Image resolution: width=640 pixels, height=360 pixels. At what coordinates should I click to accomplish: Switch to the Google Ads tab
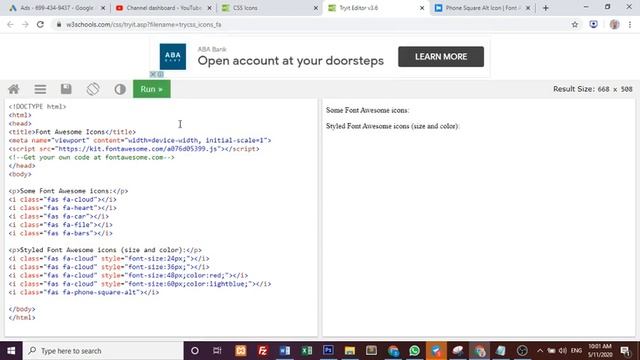point(56,8)
